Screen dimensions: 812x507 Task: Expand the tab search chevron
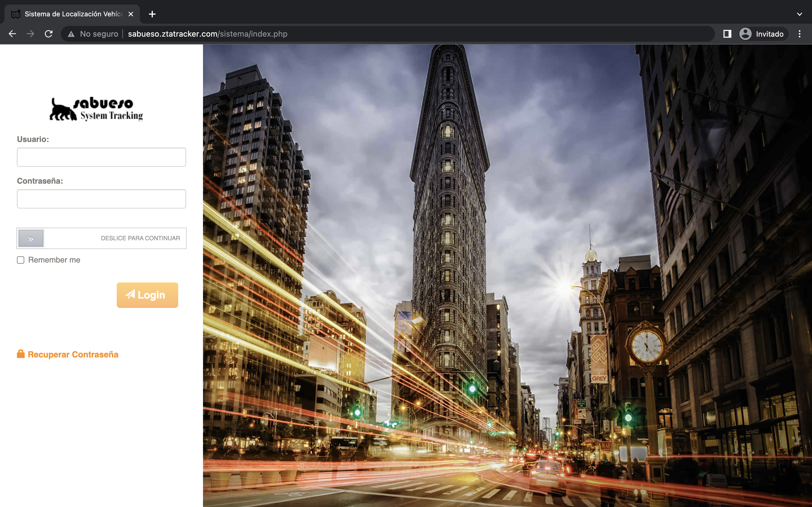[799, 14]
